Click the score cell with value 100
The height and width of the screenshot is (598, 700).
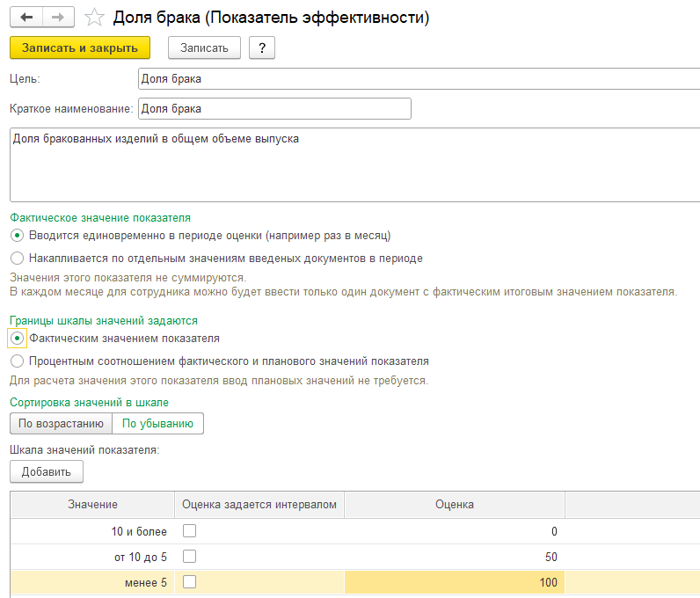[x=455, y=582]
